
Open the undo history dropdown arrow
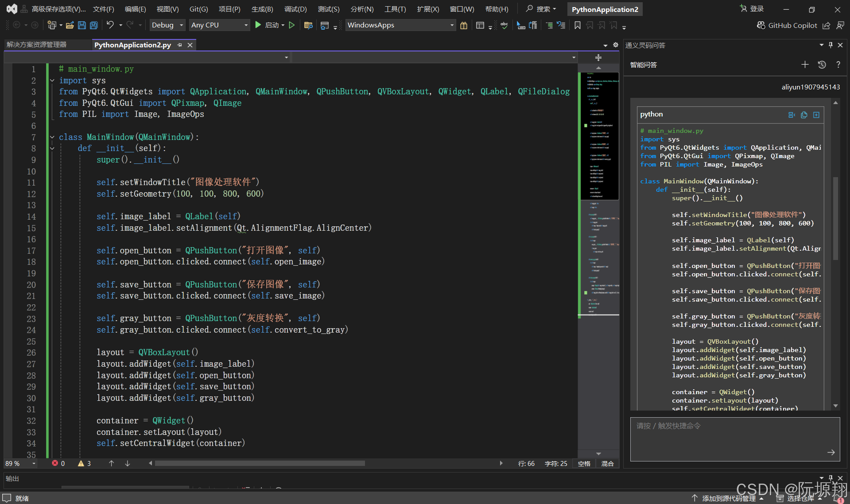(120, 25)
